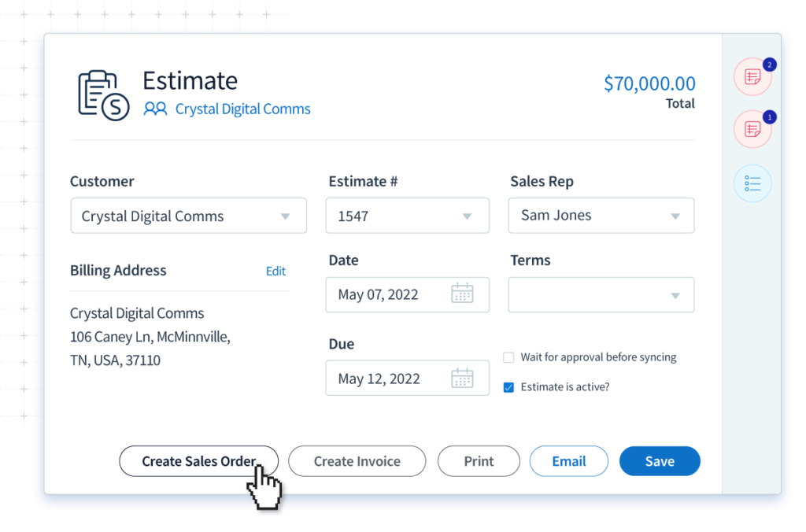806x532 pixels.
Task: Open the notes icon with badge 1
Action: (752, 129)
